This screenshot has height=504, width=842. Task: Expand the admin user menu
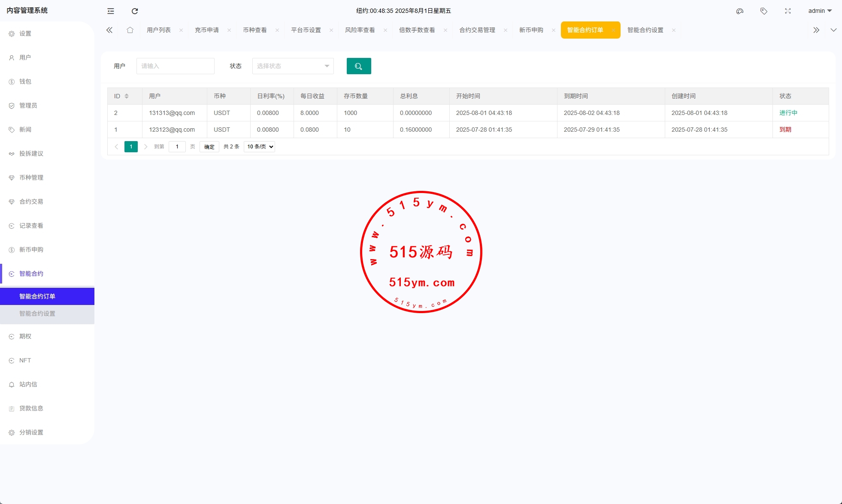pyautogui.click(x=820, y=11)
